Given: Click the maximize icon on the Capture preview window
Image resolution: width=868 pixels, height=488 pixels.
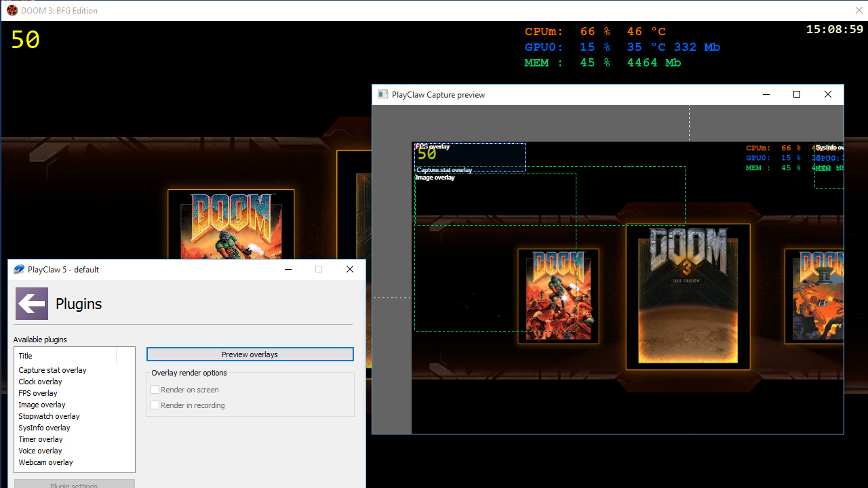Looking at the screenshot, I should coord(797,94).
